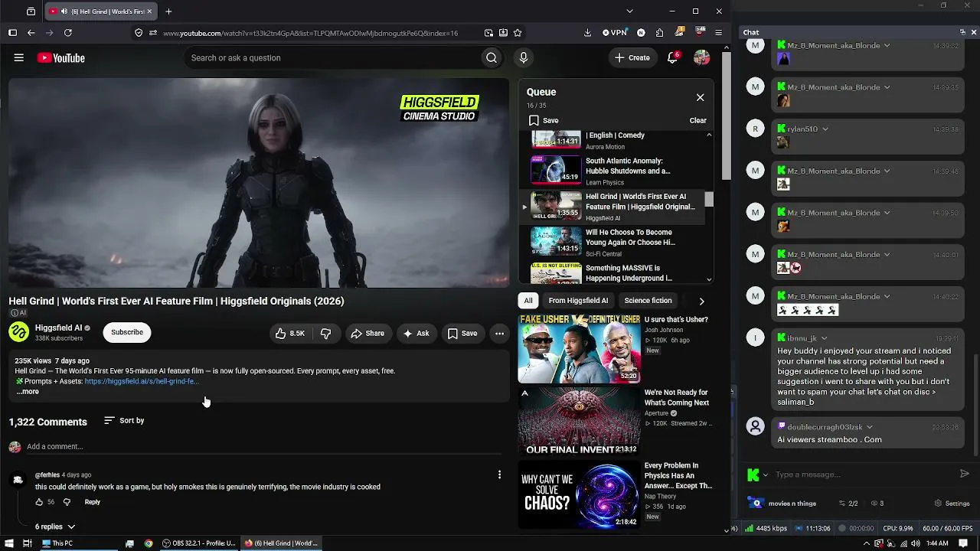Save the video to a playlist

click(x=462, y=333)
